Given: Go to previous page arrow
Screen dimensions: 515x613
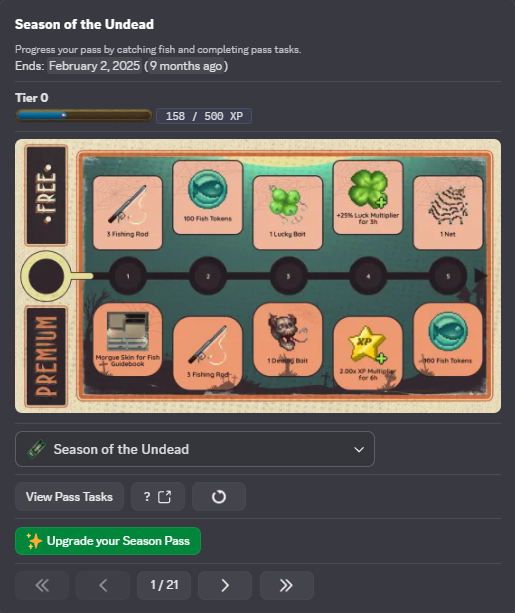Looking at the screenshot, I should (103, 585).
